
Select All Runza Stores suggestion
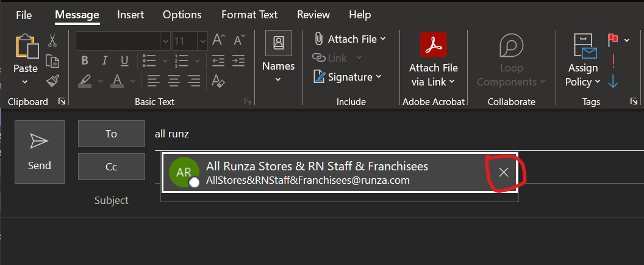[340, 172]
